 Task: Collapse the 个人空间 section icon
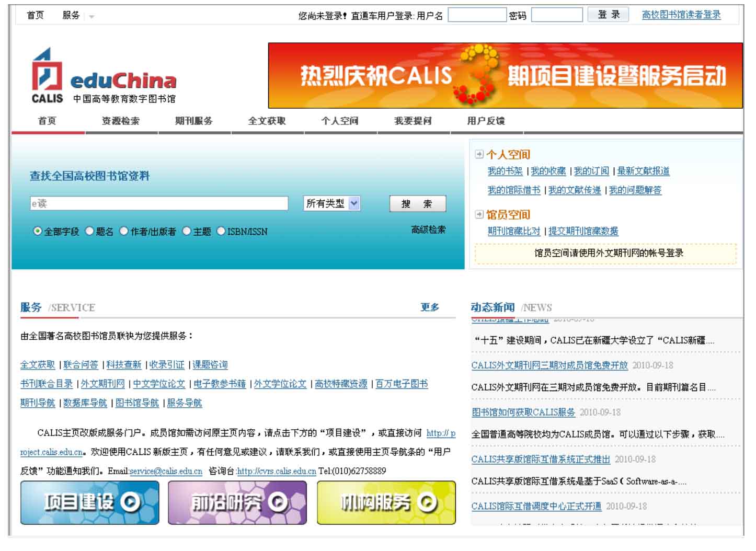(479, 154)
